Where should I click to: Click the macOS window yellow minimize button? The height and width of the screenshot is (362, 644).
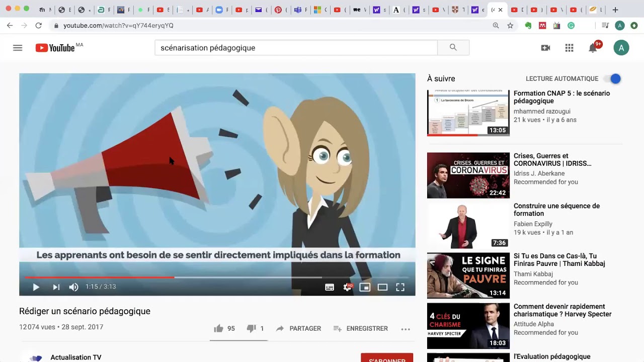pyautogui.click(x=18, y=9)
